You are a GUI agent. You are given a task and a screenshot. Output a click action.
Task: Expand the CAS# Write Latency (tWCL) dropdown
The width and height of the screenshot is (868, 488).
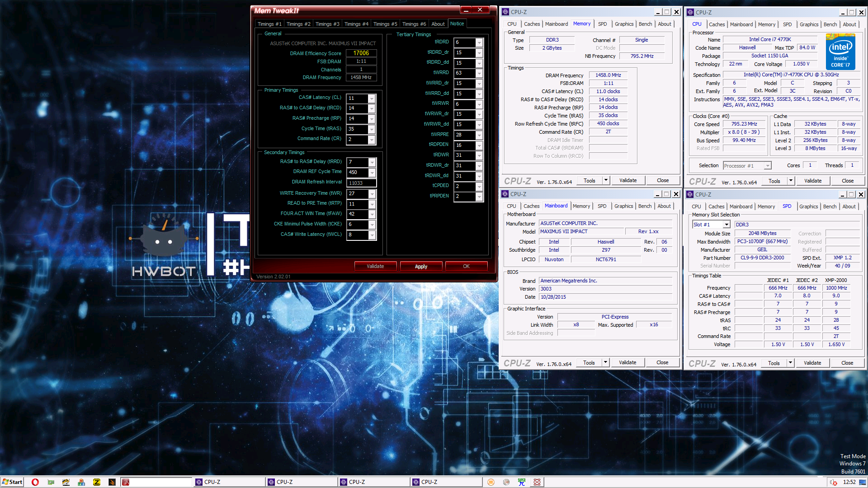[372, 235]
